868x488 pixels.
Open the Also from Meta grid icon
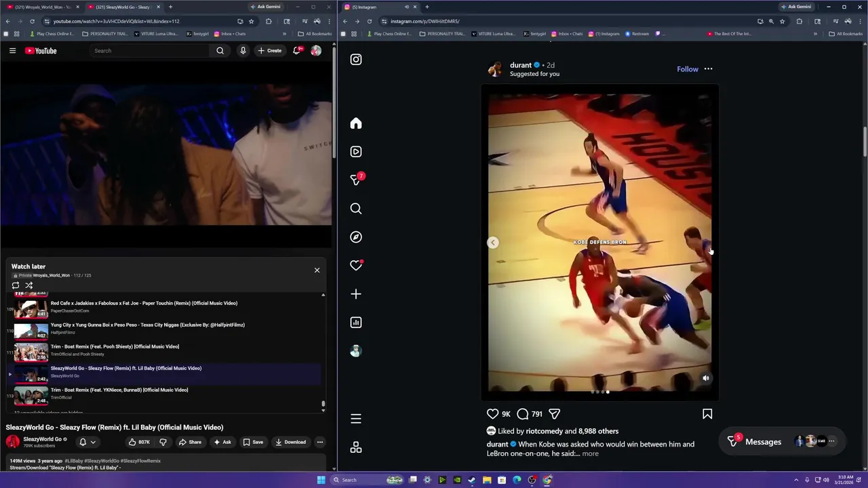356,447
